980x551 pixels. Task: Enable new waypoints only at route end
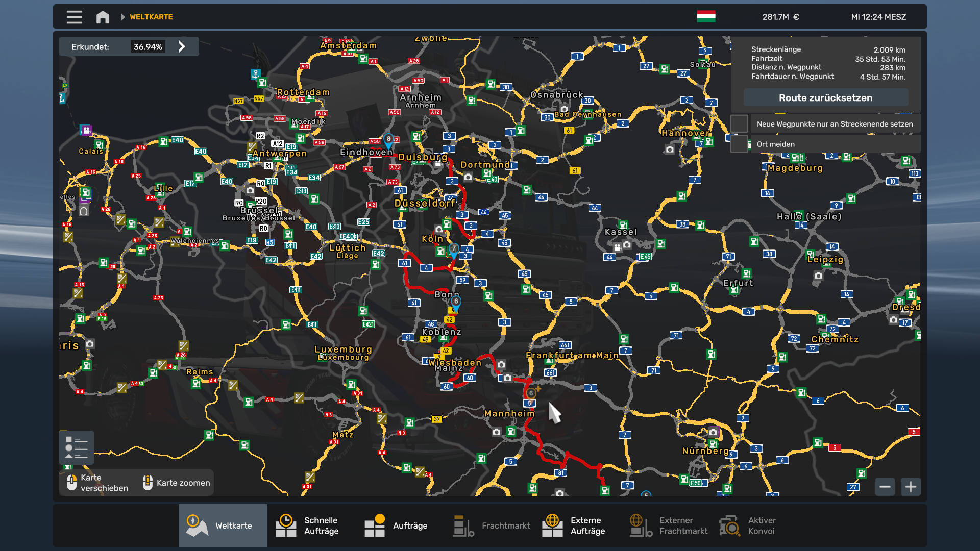click(x=739, y=123)
